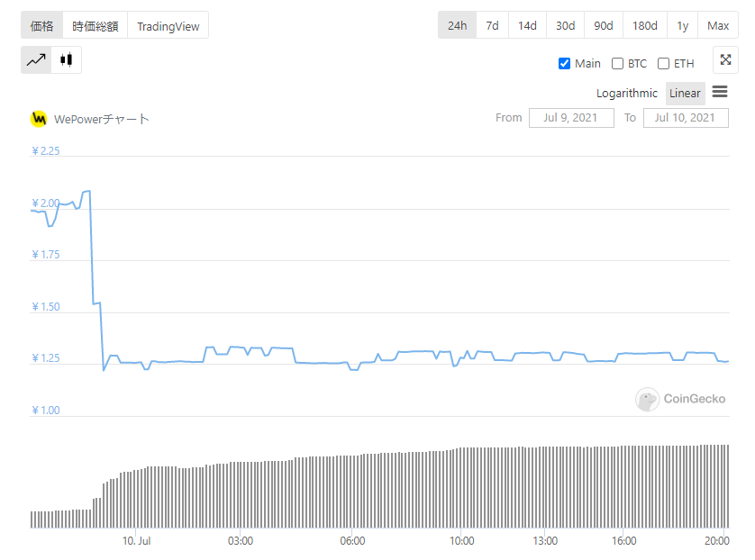Click the WePower coin logo
Viewport: 755px width, 560px height.
tap(39, 119)
